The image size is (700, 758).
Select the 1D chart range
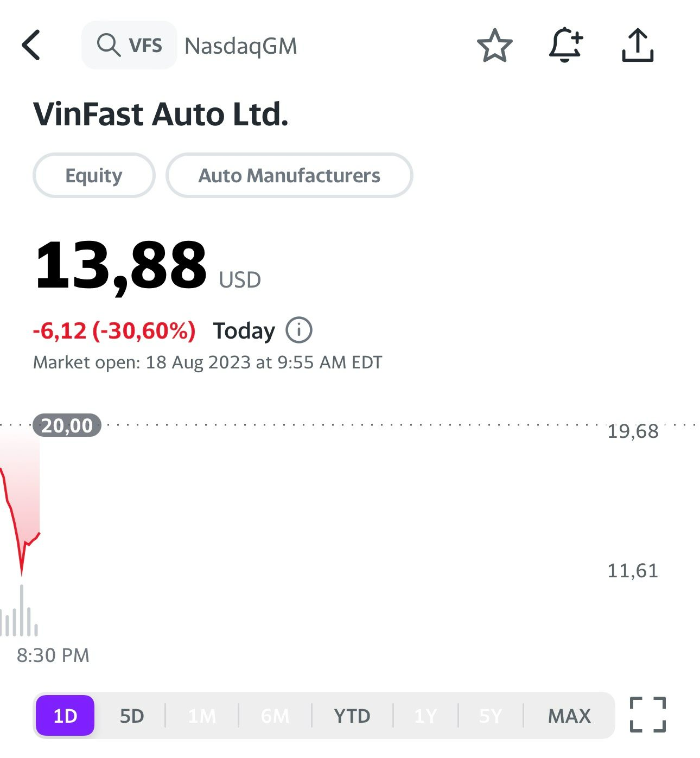[x=65, y=716]
